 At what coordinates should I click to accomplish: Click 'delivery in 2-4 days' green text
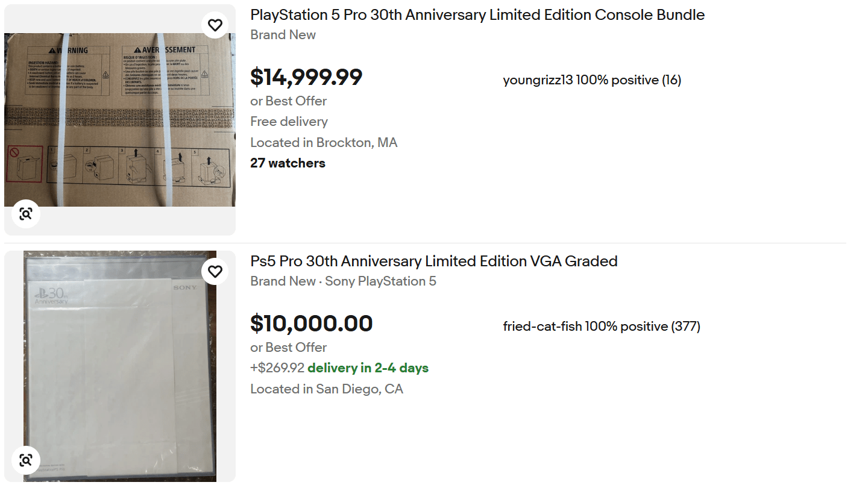368,368
